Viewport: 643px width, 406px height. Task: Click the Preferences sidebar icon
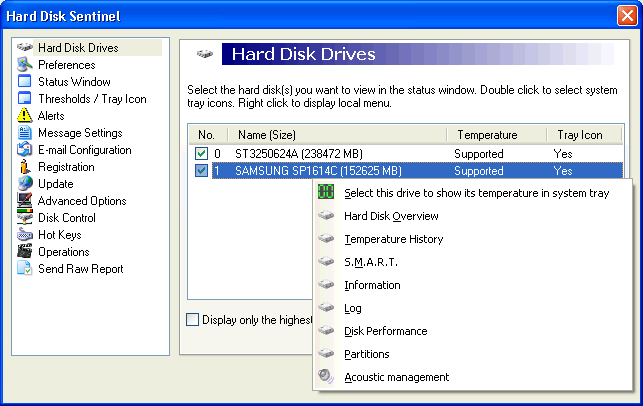click(25, 64)
